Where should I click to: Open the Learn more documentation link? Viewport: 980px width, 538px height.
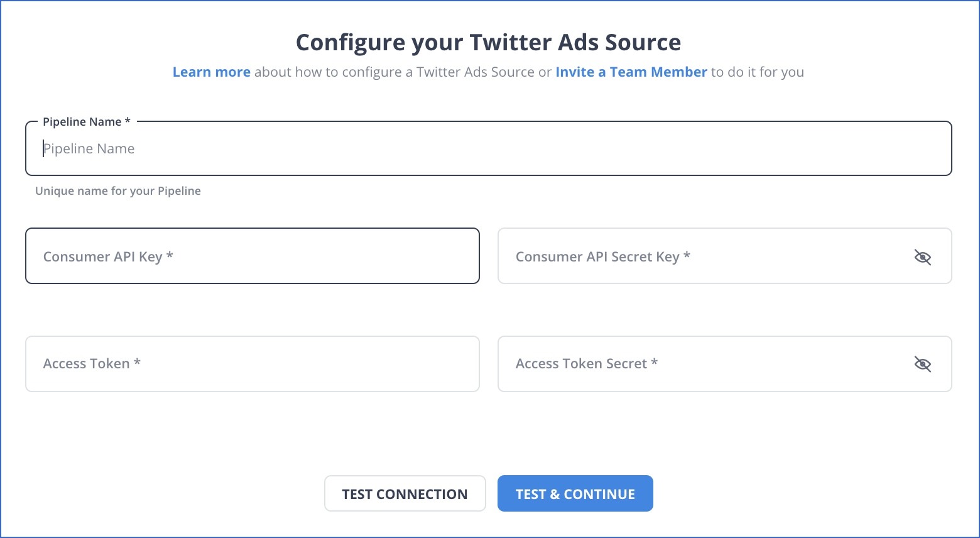click(x=211, y=72)
